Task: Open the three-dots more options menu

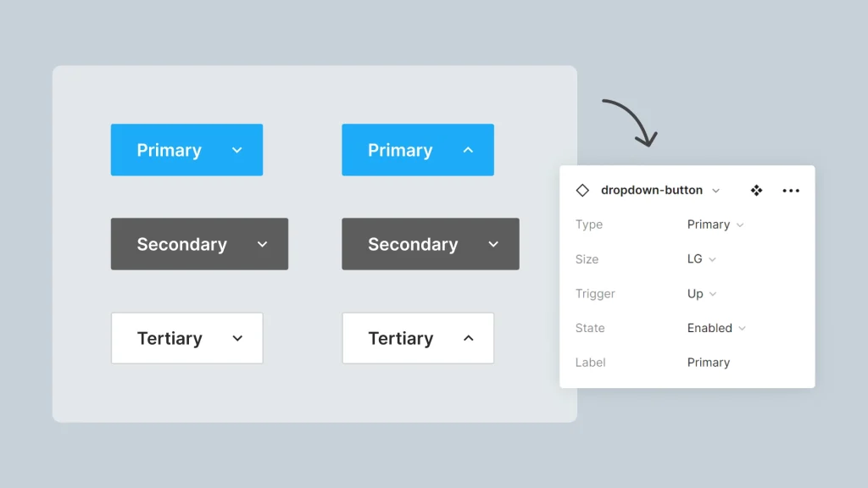Action: click(x=791, y=191)
